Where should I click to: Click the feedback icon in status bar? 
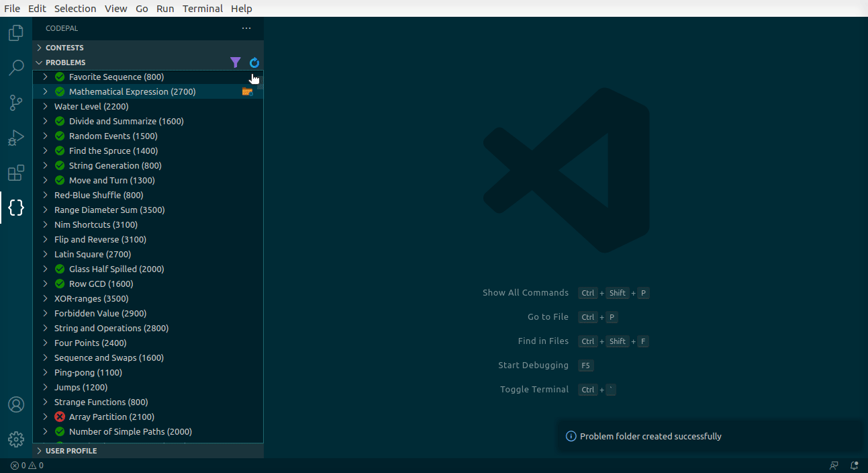coord(834,465)
